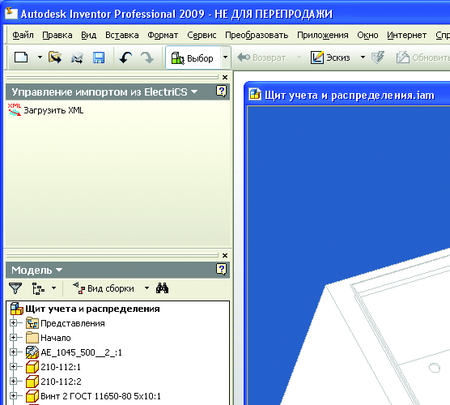Undo the last action with arrow icon

[x=125, y=58]
